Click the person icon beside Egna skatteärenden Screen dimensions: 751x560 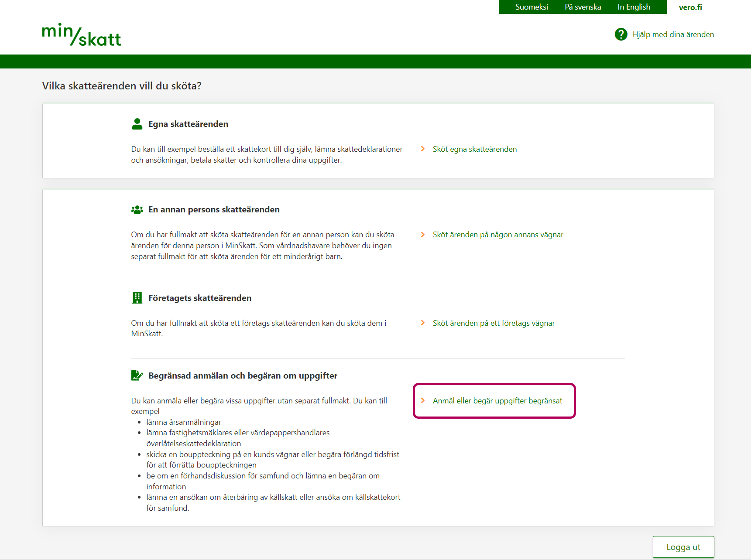point(137,124)
